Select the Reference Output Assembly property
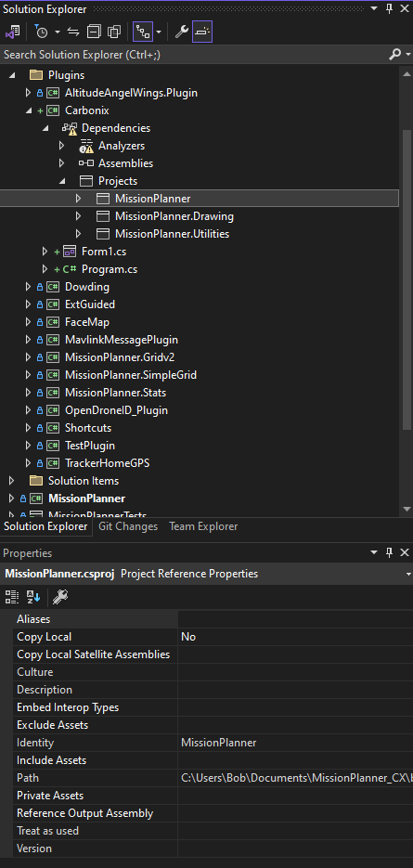 206,813
